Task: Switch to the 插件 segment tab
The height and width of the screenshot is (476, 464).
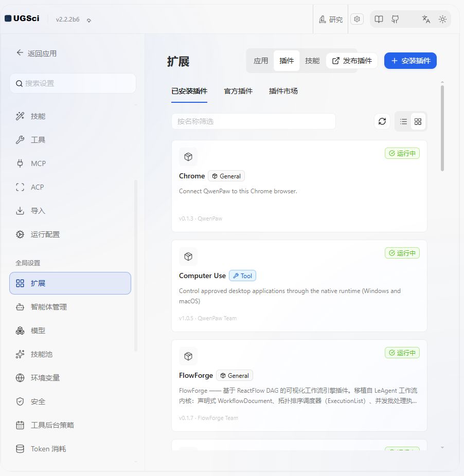Action: click(x=287, y=61)
